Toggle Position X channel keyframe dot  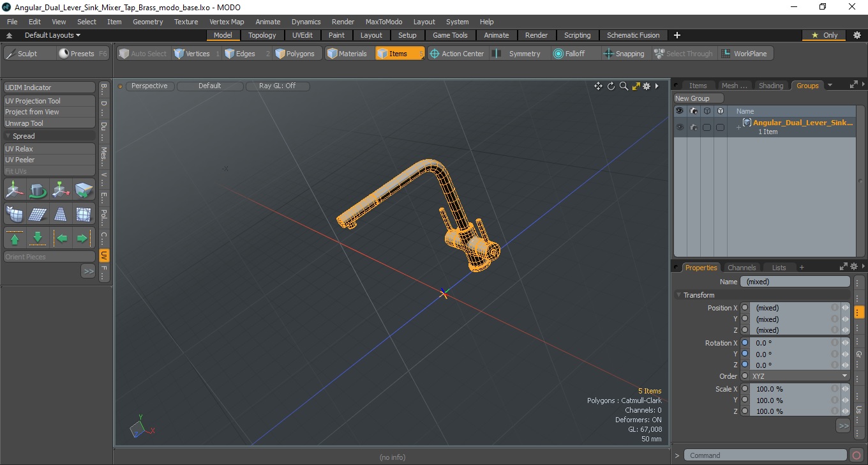tap(745, 308)
